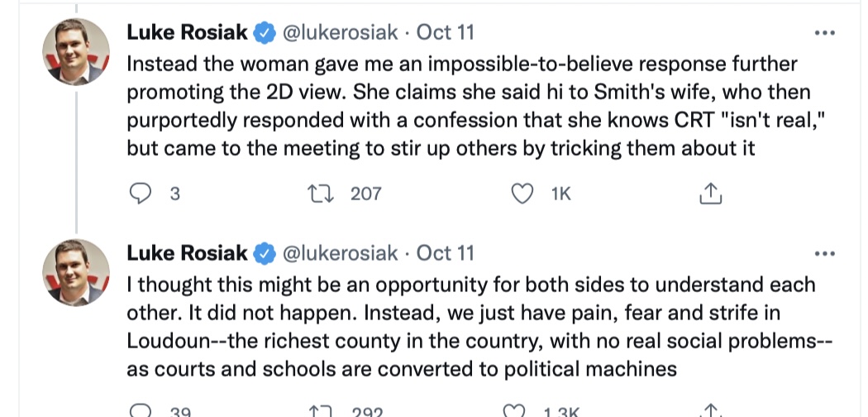868x417 pixels.
Task: Open more options menu on the Loudoun tweet
Action: (x=825, y=252)
